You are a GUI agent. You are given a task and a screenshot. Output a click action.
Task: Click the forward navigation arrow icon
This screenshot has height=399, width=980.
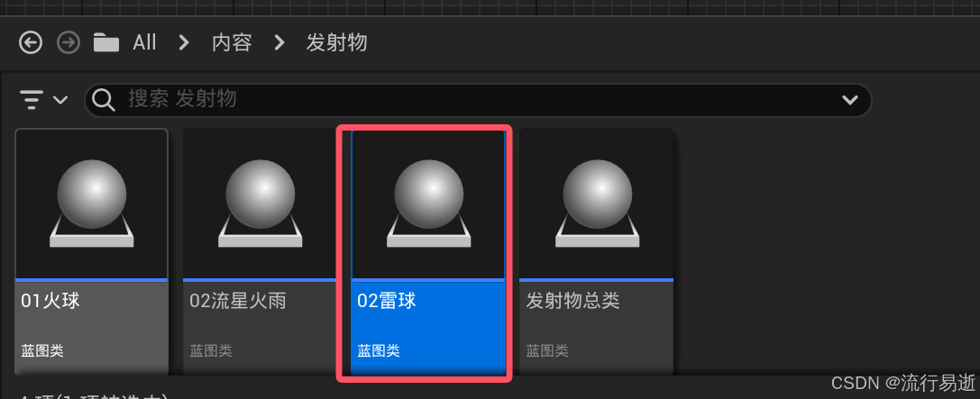[69, 43]
